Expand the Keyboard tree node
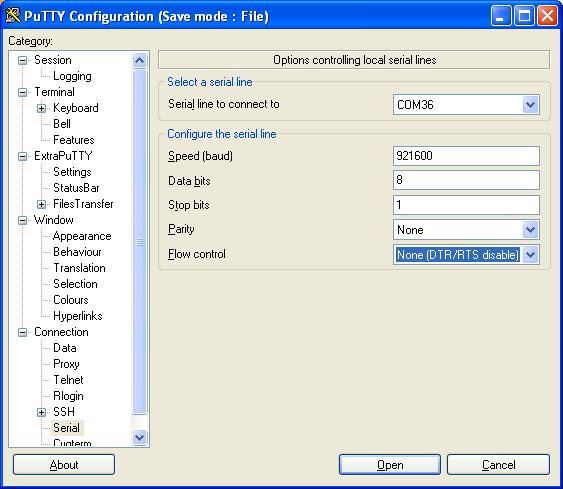This screenshot has width=563, height=489. coord(41,108)
